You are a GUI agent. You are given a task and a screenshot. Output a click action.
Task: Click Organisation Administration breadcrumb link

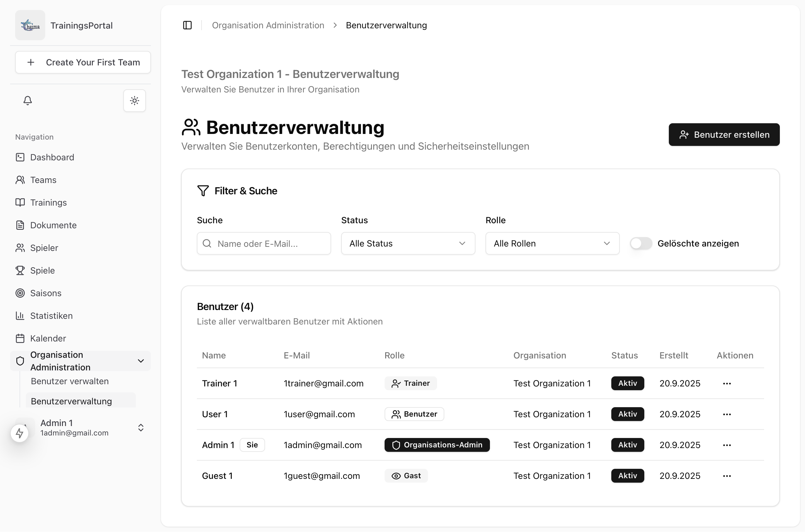tap(268, 25)
